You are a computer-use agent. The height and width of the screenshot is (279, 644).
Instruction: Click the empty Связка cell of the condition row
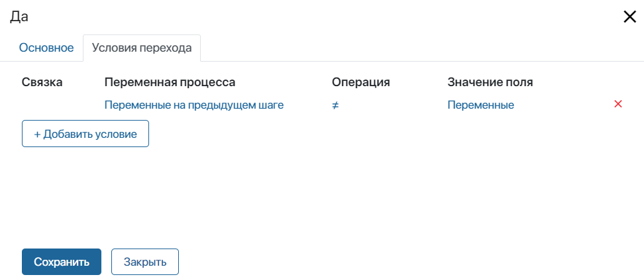(x=53, y=105)
